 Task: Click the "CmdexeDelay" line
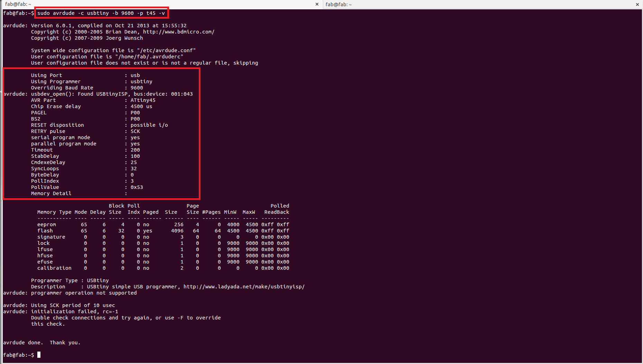(x=84, y=162)
